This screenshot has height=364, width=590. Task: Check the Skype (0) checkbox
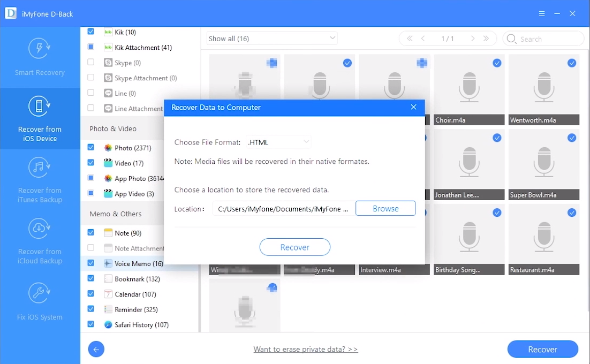coord(90,62)
